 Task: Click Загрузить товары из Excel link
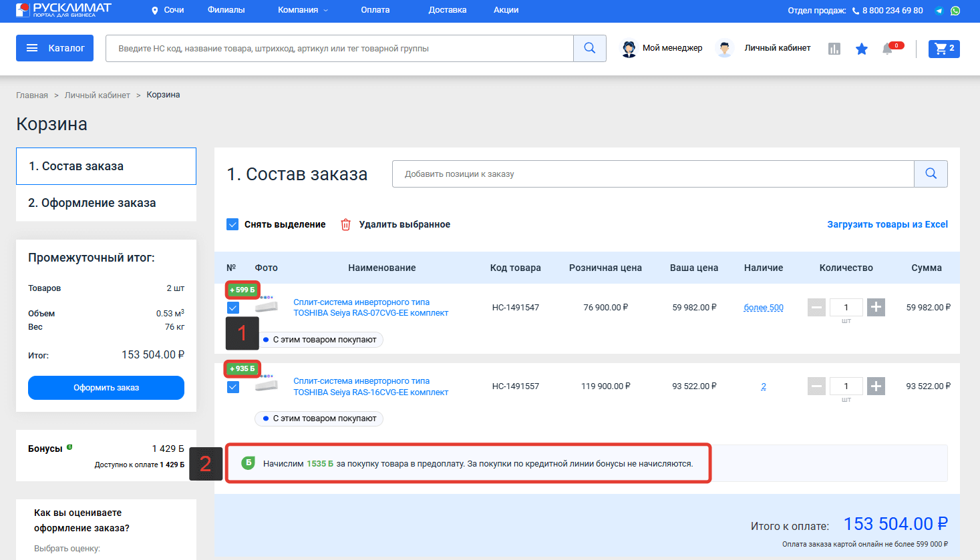(x=887, y=224)
